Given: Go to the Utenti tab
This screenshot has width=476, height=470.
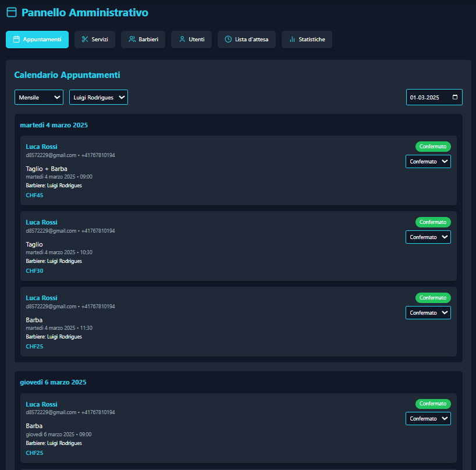Looking at the screenshot, I should [191, 40].
